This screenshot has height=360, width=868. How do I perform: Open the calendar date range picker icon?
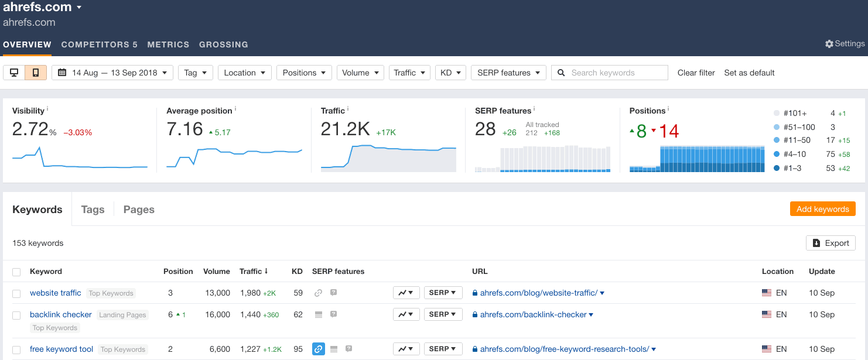point(62,72)
